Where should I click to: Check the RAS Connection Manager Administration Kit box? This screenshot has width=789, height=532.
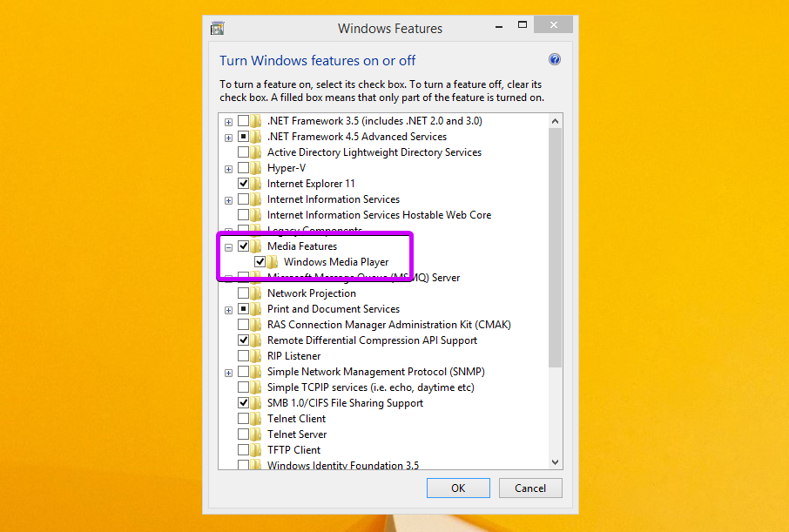coord(244,325)
